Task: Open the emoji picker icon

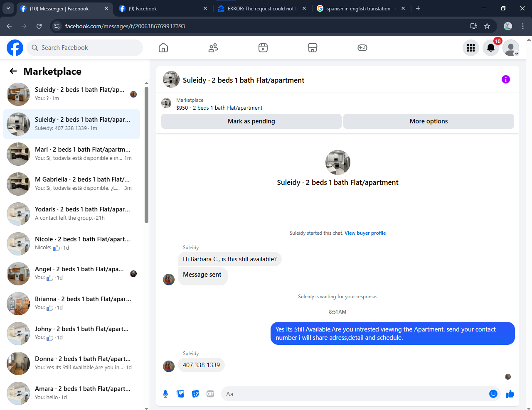Action: pyautogui.click(x=493, y=394)
